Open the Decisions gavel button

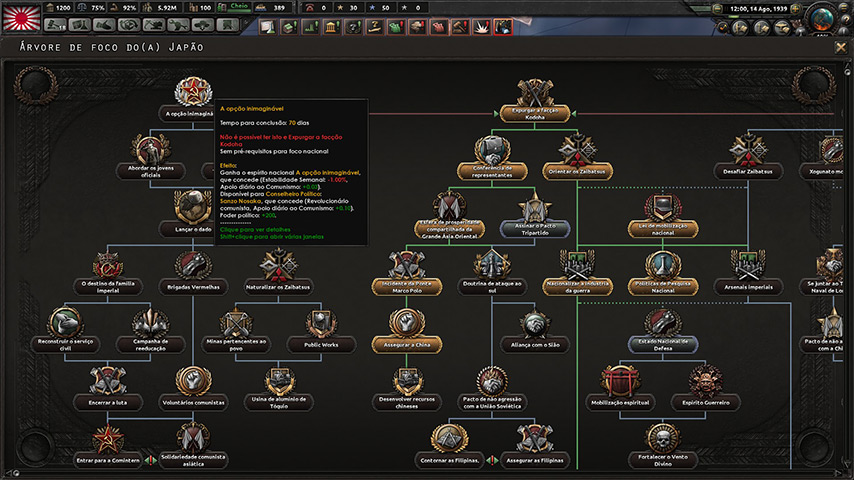(55, 25)
